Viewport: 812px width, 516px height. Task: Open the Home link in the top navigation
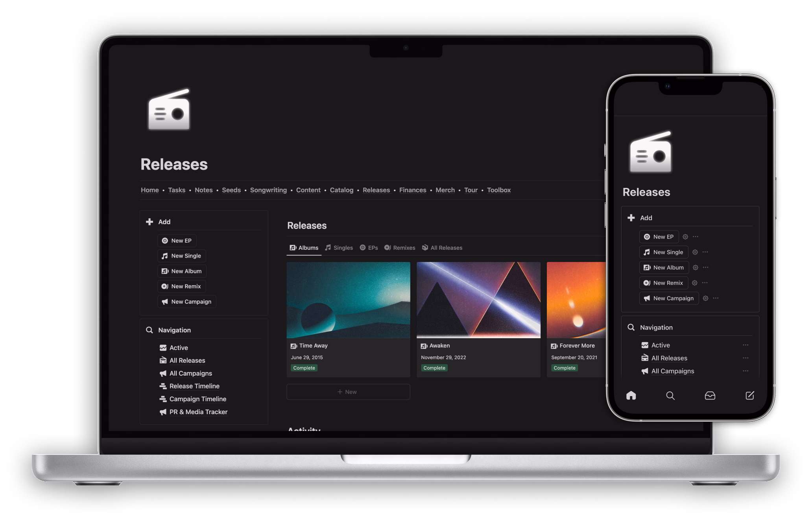[x=150, y=190]
